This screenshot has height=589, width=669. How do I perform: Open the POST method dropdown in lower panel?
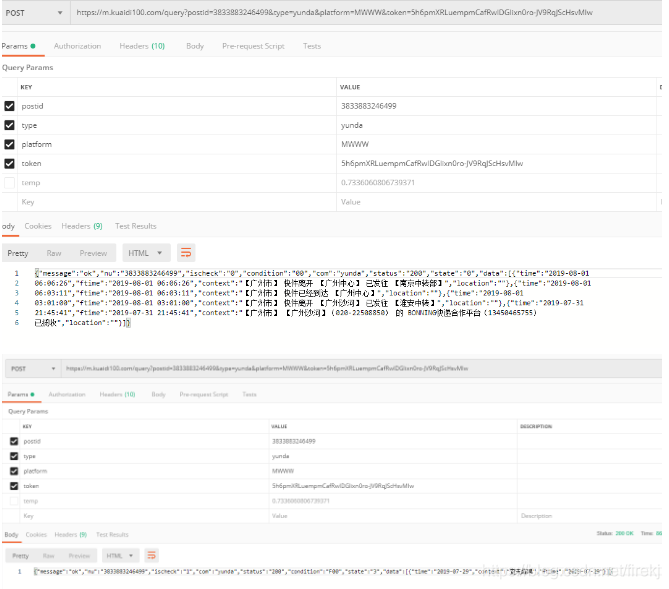[33, 368]
